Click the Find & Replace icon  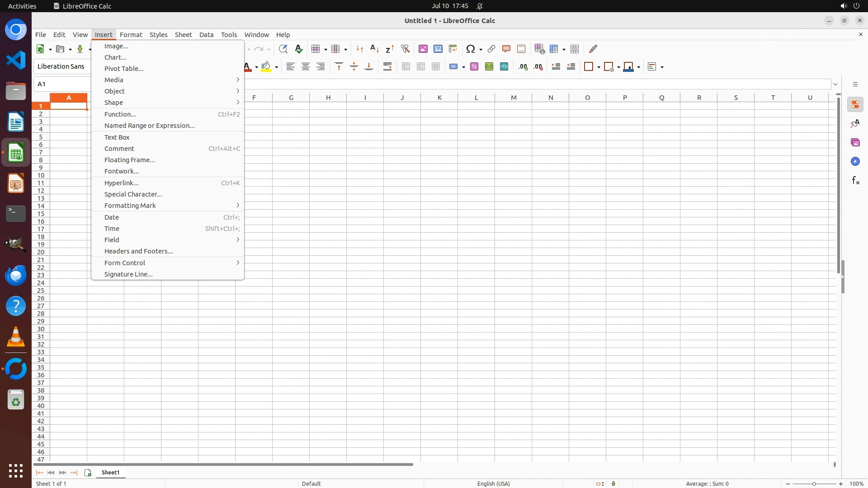click(x=283, y=49)
